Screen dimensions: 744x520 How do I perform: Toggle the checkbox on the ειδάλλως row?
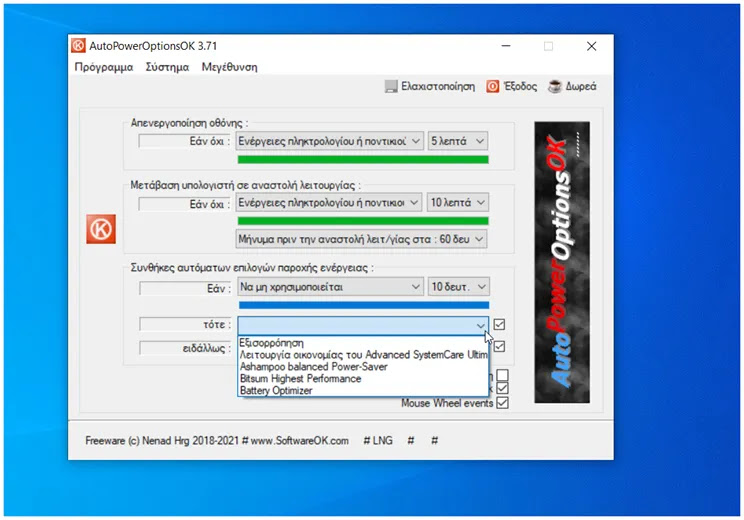tap(499, 346)
